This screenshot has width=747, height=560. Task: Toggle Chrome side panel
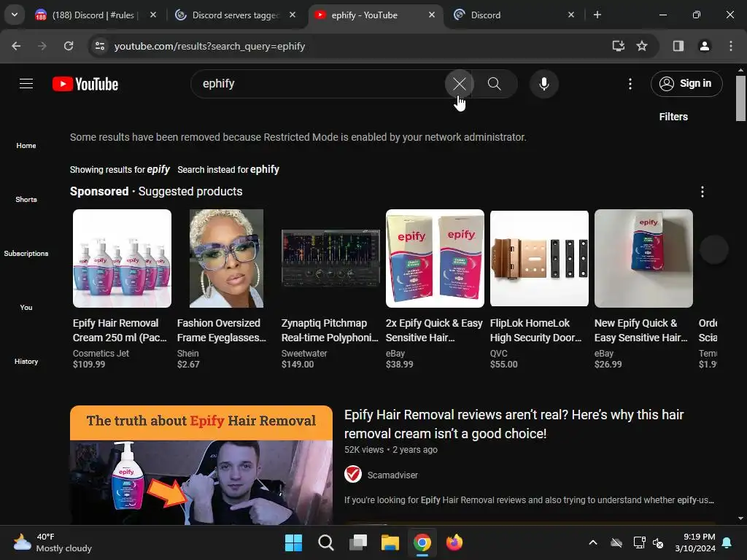click(x=678, y=46)
